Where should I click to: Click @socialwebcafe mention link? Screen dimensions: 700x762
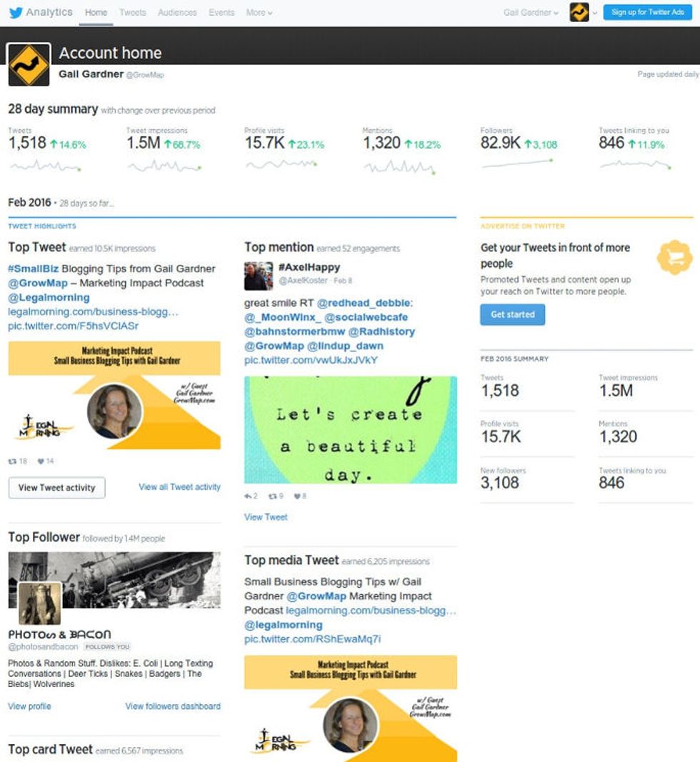[x=366, y=317]
